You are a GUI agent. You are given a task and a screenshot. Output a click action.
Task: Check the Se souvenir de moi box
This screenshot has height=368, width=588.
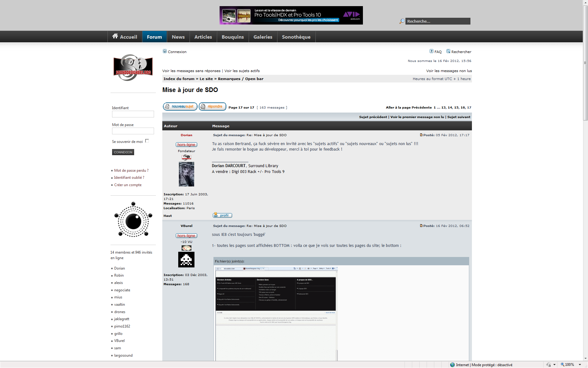(x=147, y=141)
